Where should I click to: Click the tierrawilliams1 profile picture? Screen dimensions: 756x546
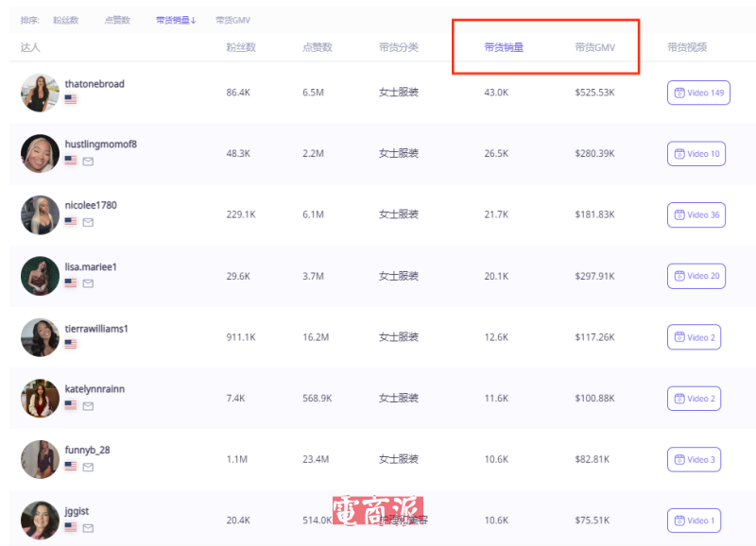(x=40, y=337)
